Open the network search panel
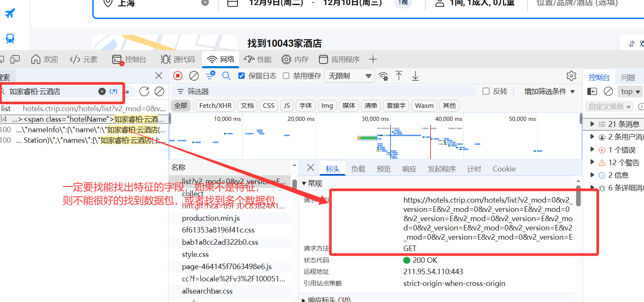Screen dimensions: 644x302 (226, 76)
